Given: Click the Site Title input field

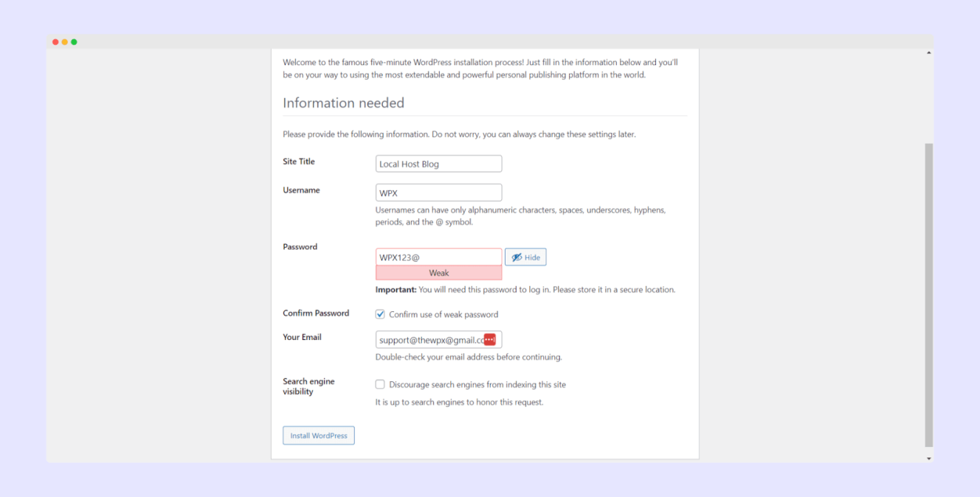Looking at the screenshot, I should 438,164.
